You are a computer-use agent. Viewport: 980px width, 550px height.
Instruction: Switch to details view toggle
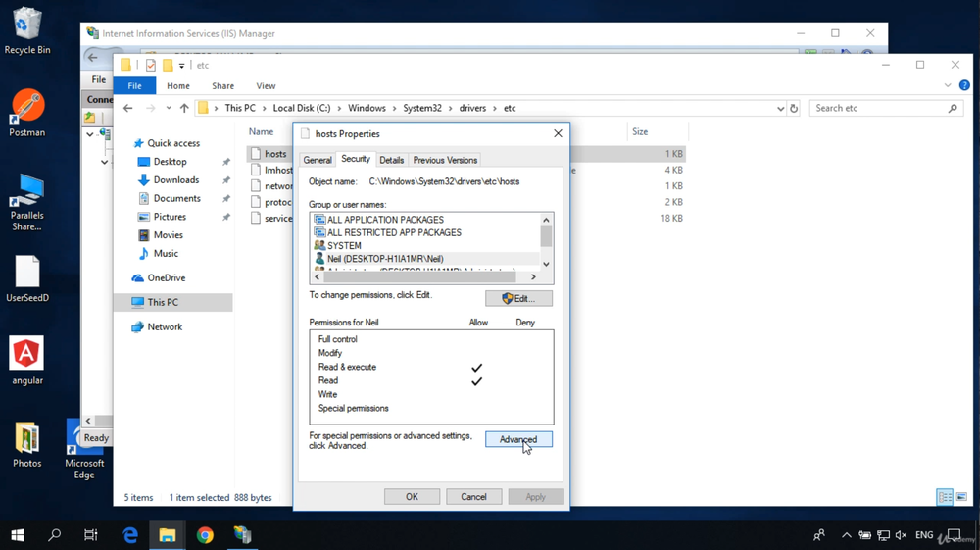945,497
